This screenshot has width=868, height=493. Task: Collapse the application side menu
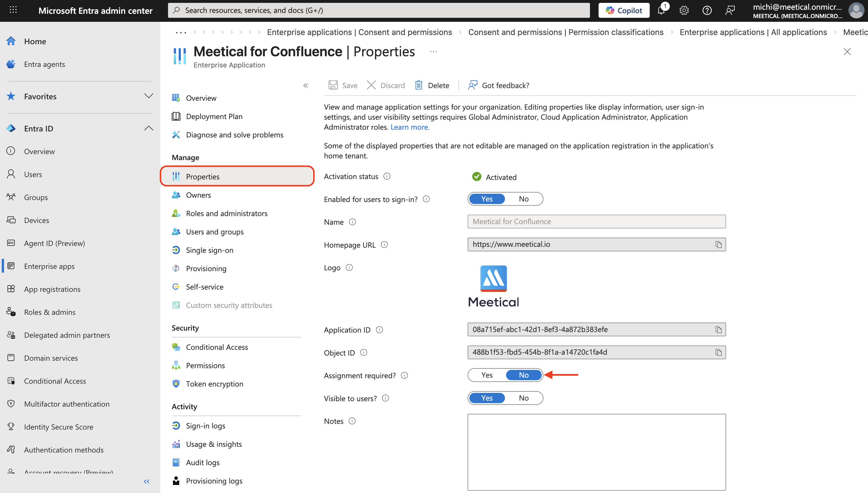click(306, 85)
